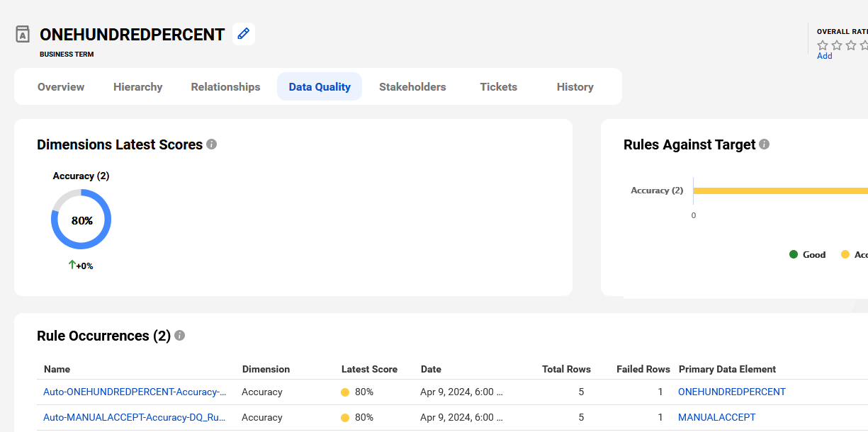Click the +0% change text
The image size is (868, 432).
84,266
